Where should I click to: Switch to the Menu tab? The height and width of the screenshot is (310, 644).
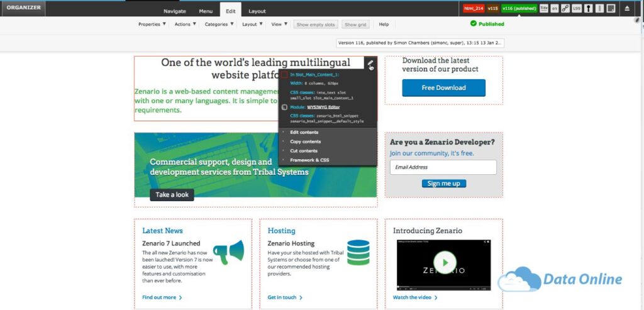point(206,11)
